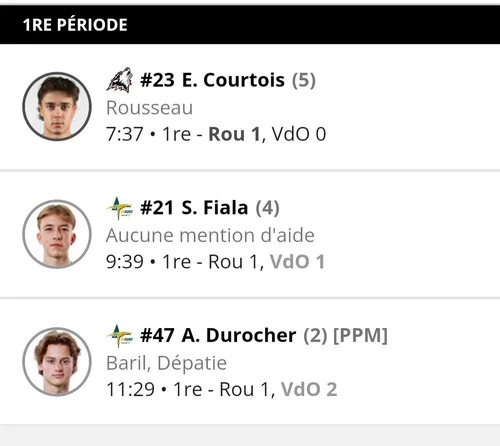500x446 pixels.
Task: Click the Foreurs team logo beside Durocher
Action: click(119, 336)
